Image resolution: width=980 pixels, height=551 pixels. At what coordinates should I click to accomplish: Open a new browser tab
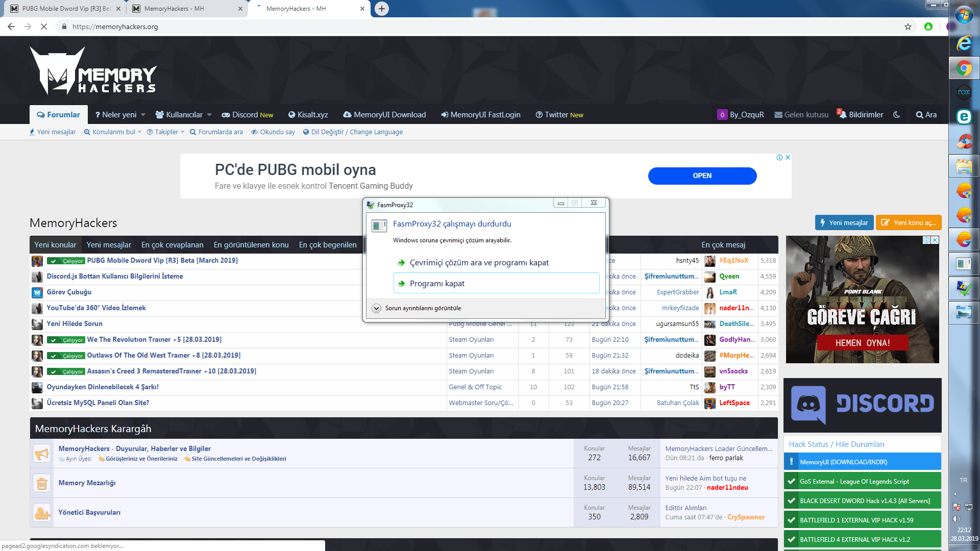click(x=382, y=9)
